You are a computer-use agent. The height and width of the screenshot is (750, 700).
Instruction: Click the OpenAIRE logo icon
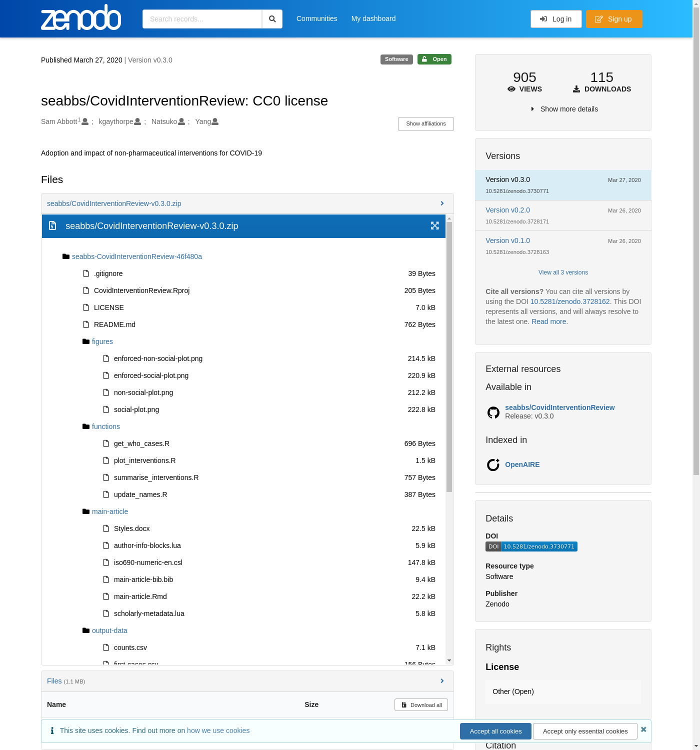(493, 465)
